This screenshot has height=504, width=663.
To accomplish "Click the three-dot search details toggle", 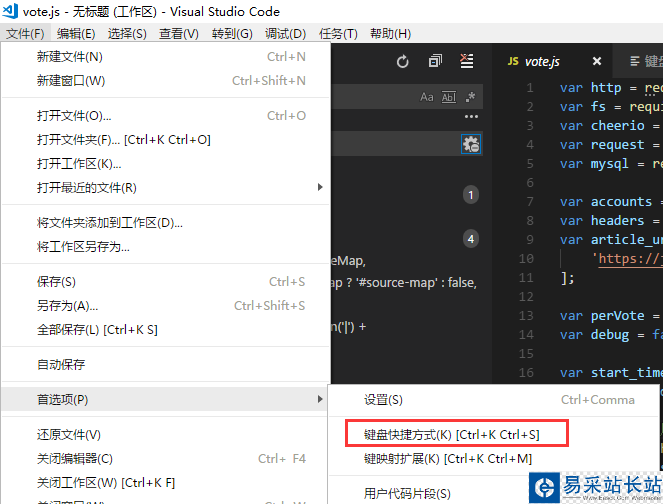I will pyautogui.click(x=471, y=116).
